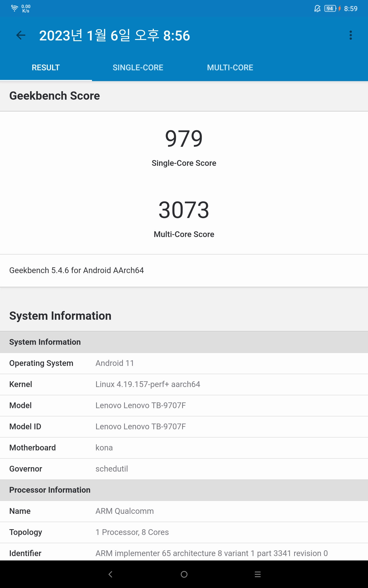Tap the 979 single-core score value

184,139
